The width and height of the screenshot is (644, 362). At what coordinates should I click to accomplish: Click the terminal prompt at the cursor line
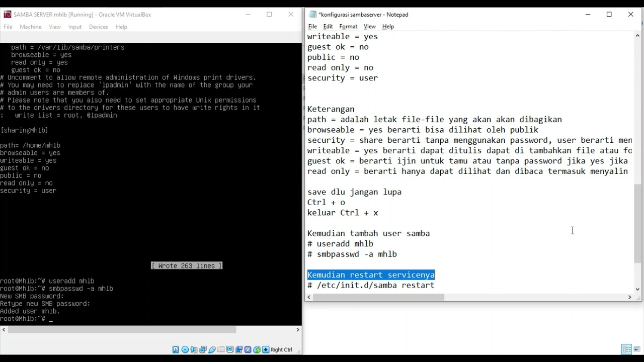pyautogui.click(x=26, y=319)
